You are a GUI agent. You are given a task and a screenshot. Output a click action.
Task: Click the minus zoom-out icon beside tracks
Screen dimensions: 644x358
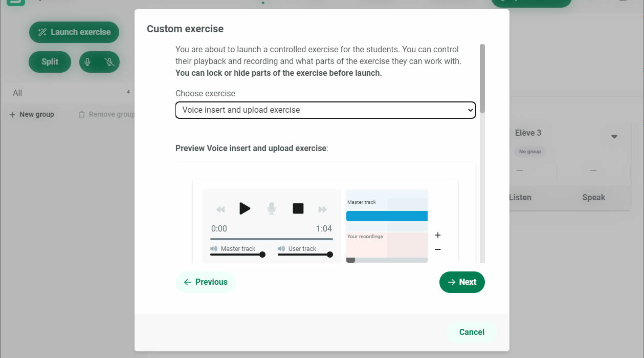tap(438, 249)
